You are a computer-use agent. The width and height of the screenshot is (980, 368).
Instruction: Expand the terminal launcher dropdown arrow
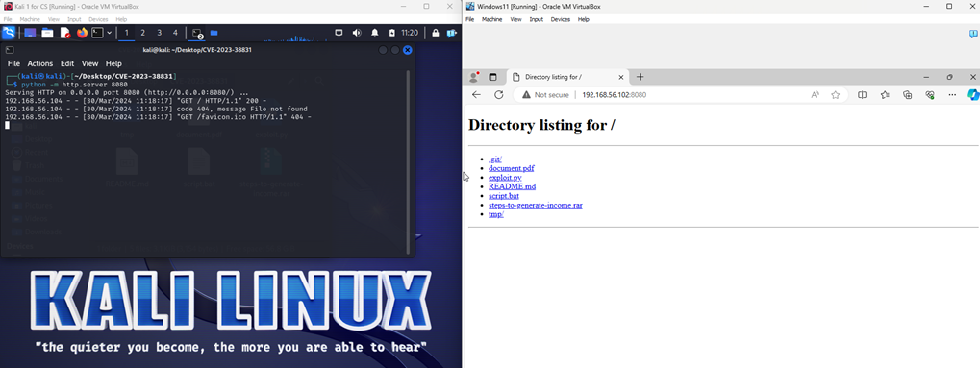point(110,33)
